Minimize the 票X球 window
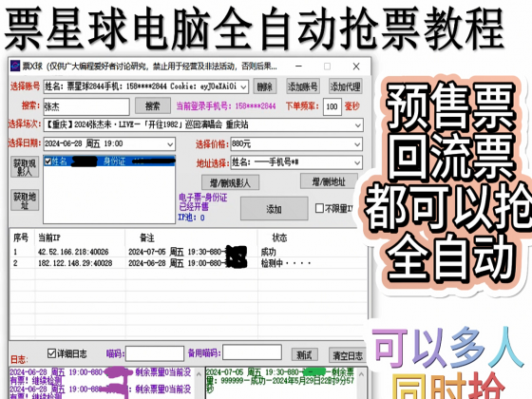 298,66
